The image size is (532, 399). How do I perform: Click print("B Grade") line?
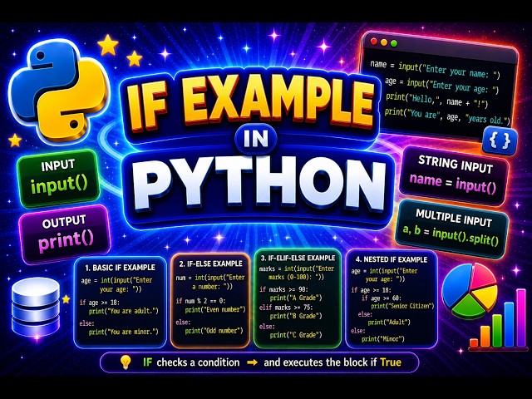pyautogui.click(x=296, y=316)
